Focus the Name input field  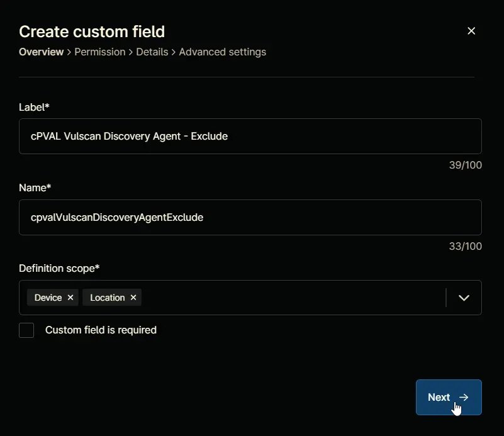pyautogui.click(x=250, y=217)
